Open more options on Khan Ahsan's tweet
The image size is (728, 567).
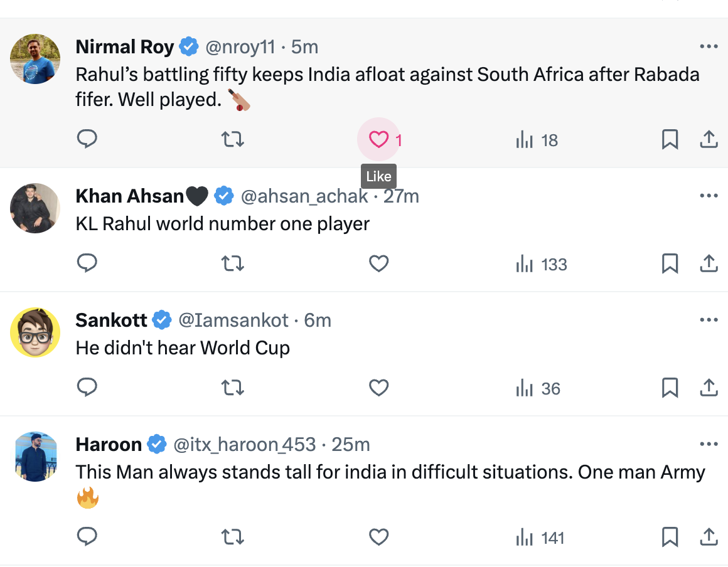[709, 196]
